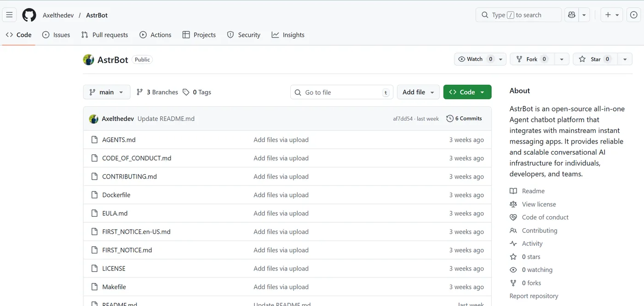Open the CONTRIBUTING.md file
644x306 pixels.
pyautogui.click(x=129, y=177)
